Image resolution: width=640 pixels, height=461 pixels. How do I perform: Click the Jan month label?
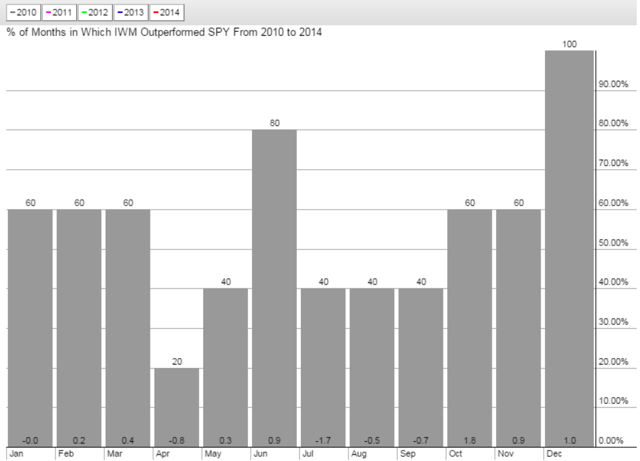(16, 454)
